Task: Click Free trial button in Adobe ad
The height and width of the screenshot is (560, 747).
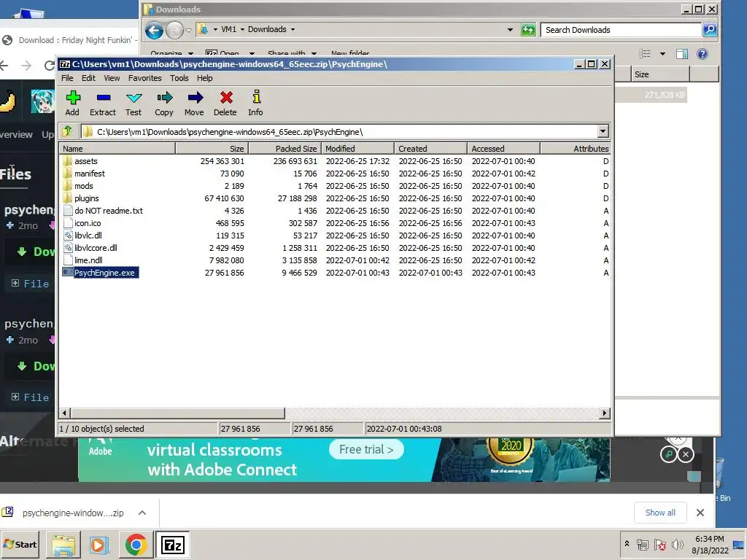Action: (x=366, y=449)
